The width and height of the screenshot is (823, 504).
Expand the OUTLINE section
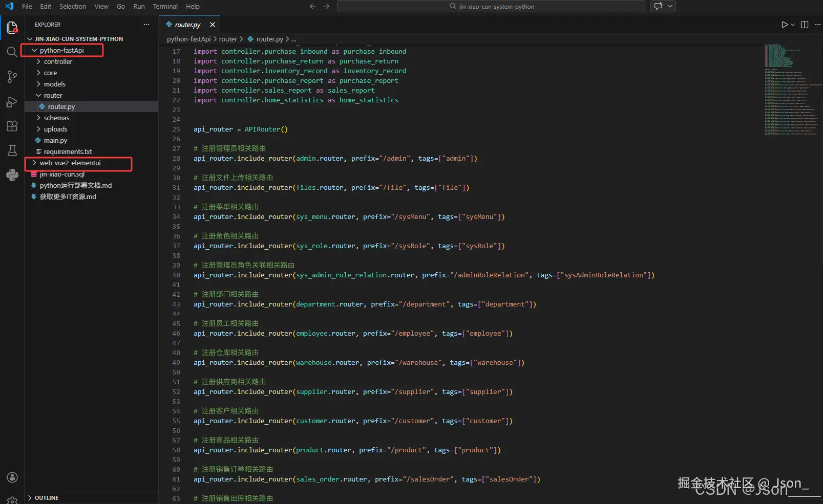point(47,498)
